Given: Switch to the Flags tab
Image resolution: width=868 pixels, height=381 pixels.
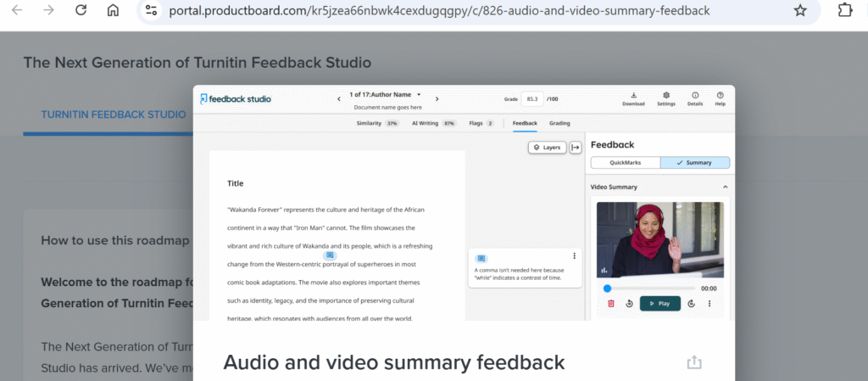Looking at the screenshot, I should point(481,124).
